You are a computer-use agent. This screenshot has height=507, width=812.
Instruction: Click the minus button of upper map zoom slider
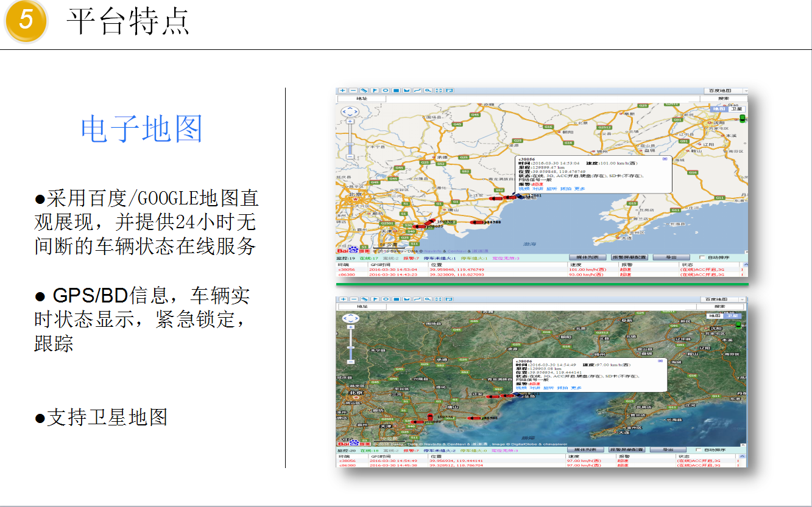350,156
